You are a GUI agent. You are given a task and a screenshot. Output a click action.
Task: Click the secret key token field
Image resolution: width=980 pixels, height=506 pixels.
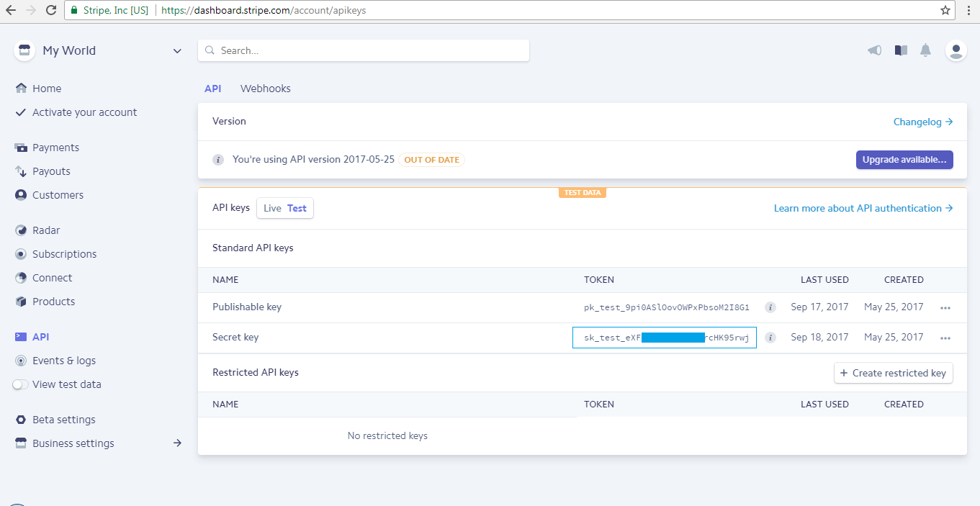(665, 338)
